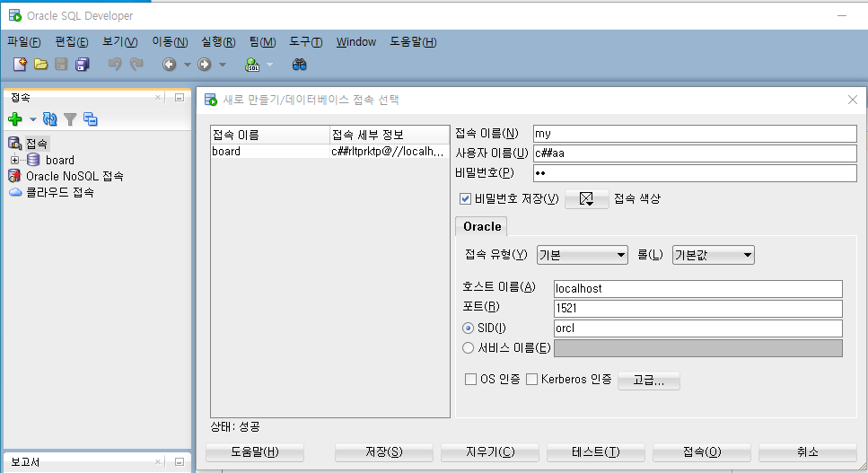Click the Oracle NoSQL connection icon
868x473 pixels.
click(14, 176)
